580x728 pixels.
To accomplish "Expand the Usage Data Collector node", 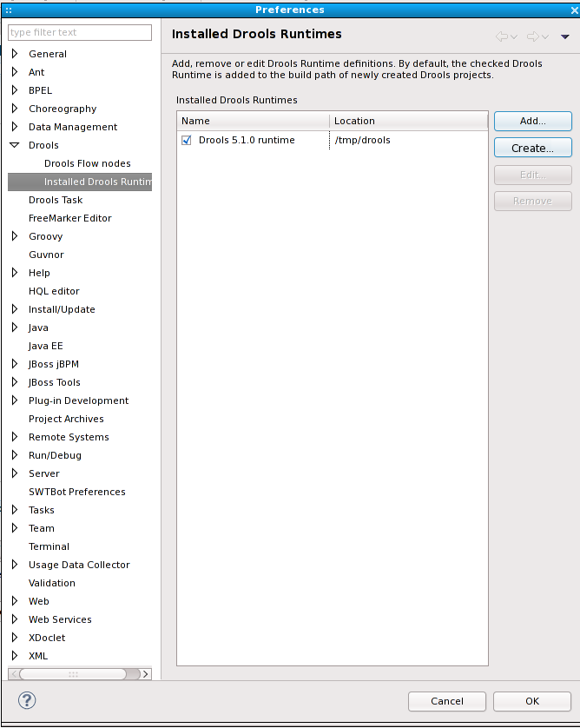I will [15, 564].
